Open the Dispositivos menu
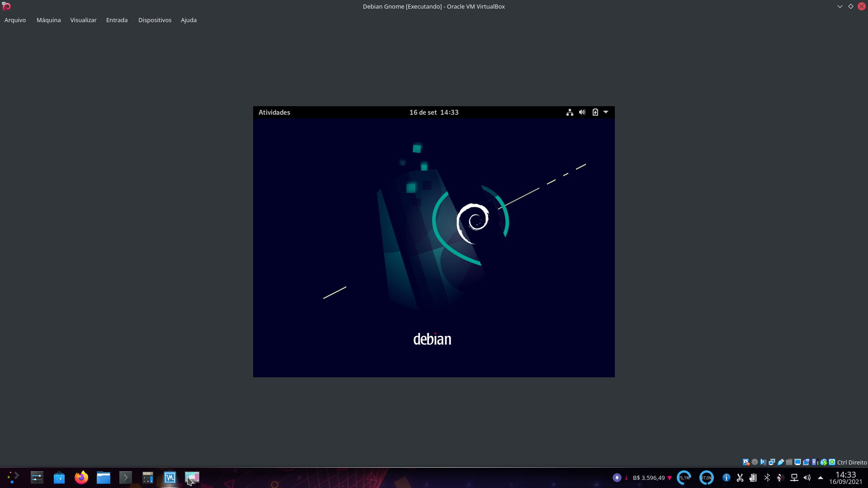The width and height of the screenshot is (868, 488). click(155, 20)
